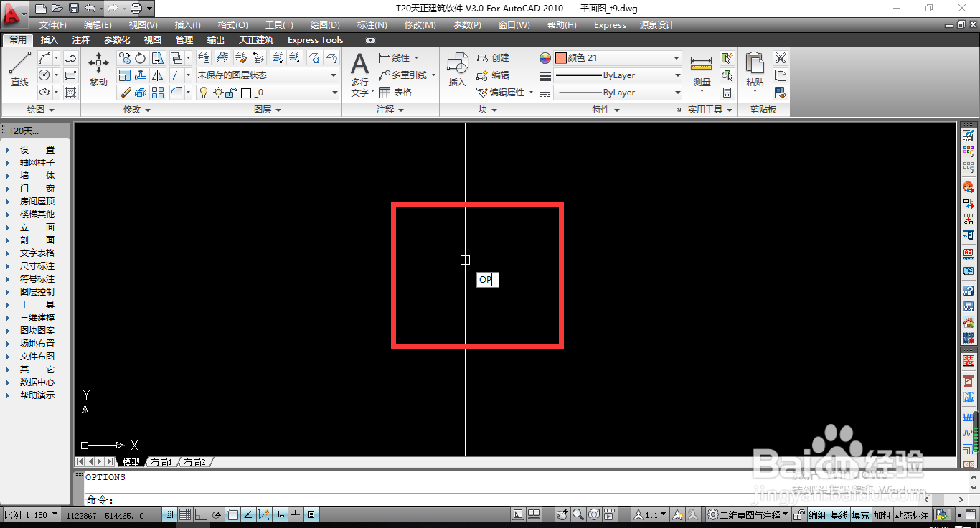980x528 pixels.
Task: Toggle 基线 in status bar
Action: tap(839, 515)
